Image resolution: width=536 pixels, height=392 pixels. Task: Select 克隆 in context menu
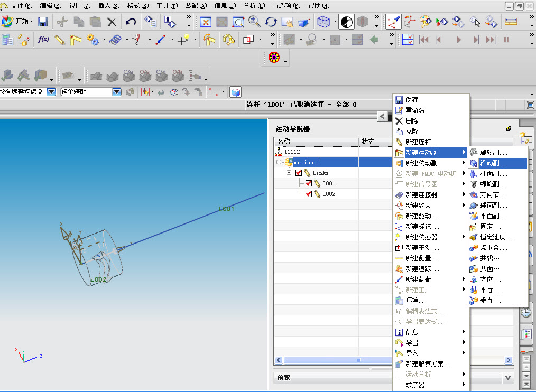[x=431, y=131]
